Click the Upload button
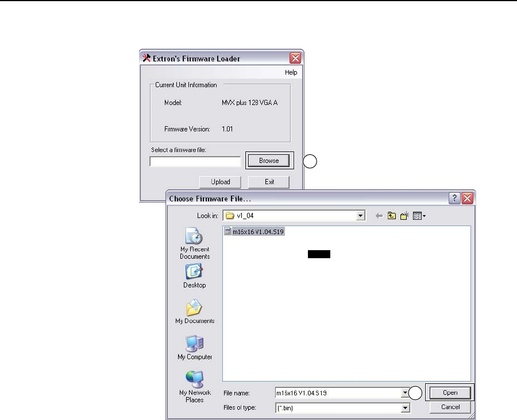This screenshot has width=517, height=420. pyautogui.click(x=220, y=182)
